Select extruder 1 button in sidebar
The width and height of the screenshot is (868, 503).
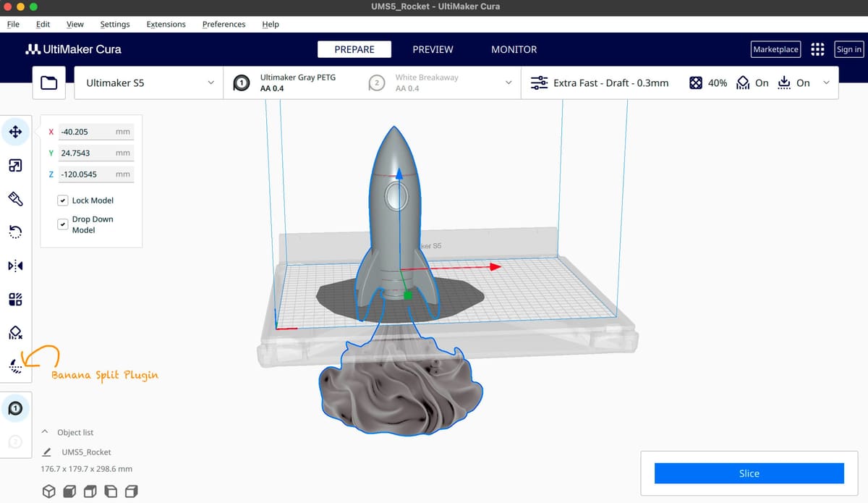point(15,409)
